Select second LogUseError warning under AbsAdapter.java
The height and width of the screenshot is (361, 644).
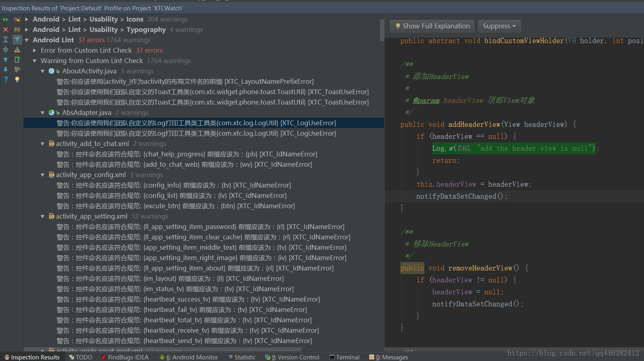(196, 133)
